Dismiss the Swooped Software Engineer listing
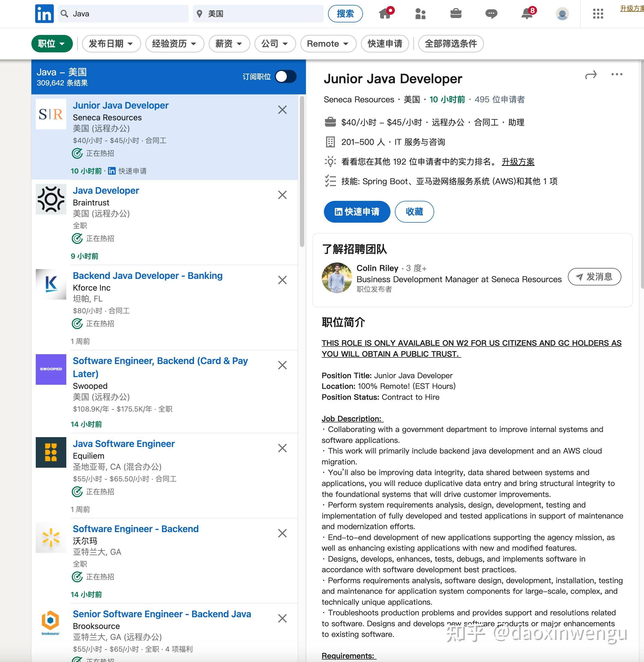Image resolution: width=644 pixels, height=662 pixels. click(x=282, y=365)
